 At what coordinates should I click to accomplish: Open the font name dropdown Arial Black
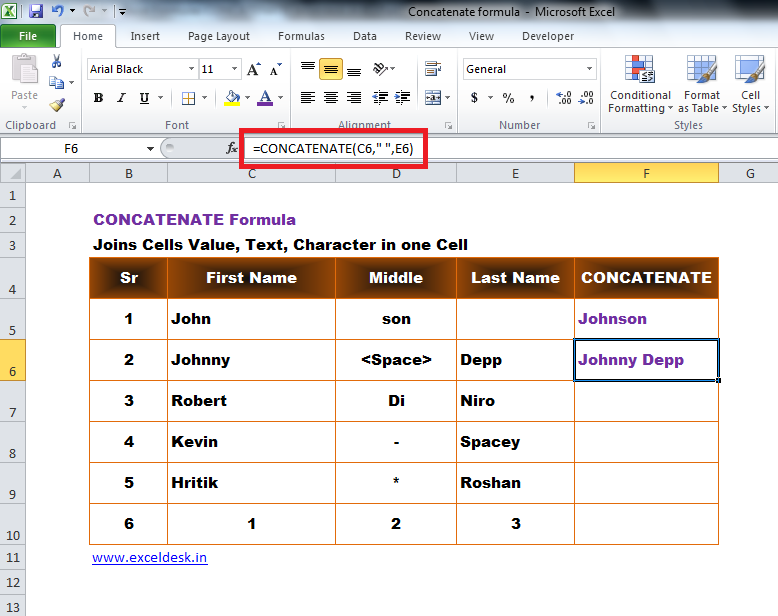(191, 69)
